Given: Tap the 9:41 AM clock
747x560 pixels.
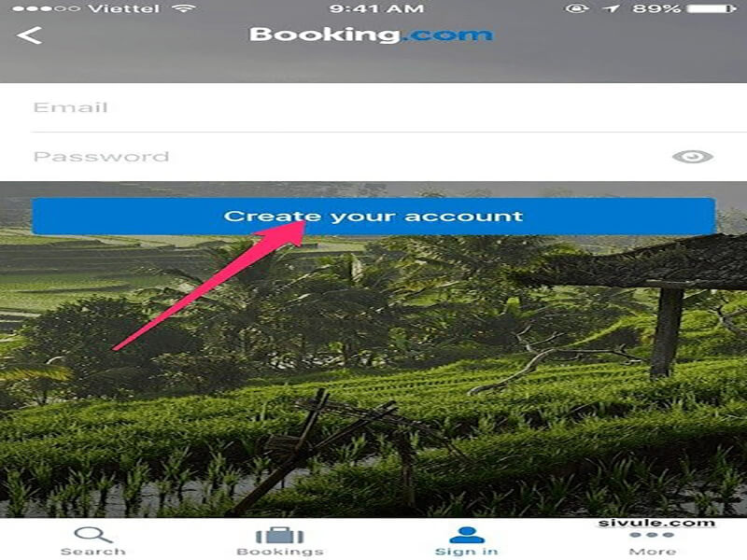Looking at the screenshot, I should [376, 8].
